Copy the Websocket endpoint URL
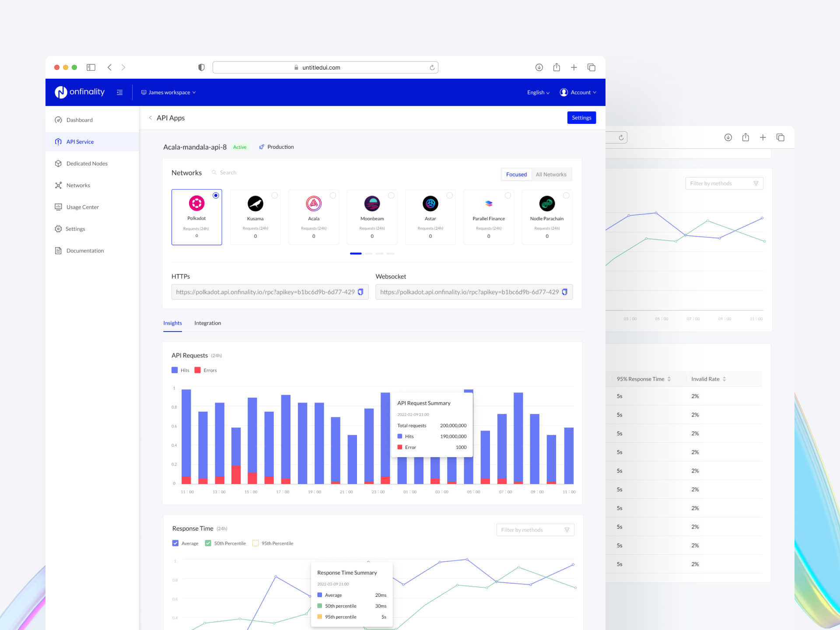This screenshot has height=630, width=840. (x=564, y=292)
